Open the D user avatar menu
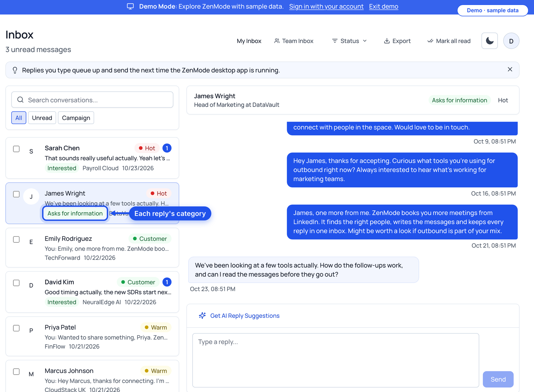The image size is (534, 392). 511,41
